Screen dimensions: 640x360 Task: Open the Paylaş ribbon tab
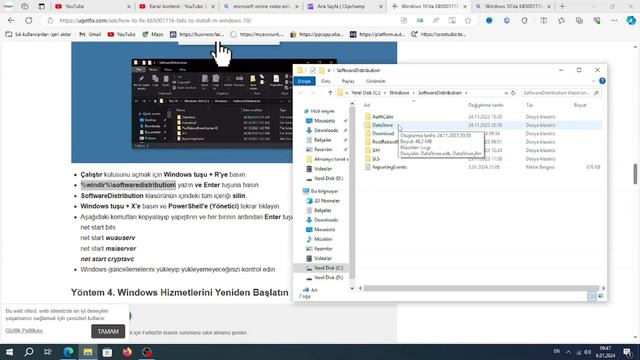coord(348,81)
